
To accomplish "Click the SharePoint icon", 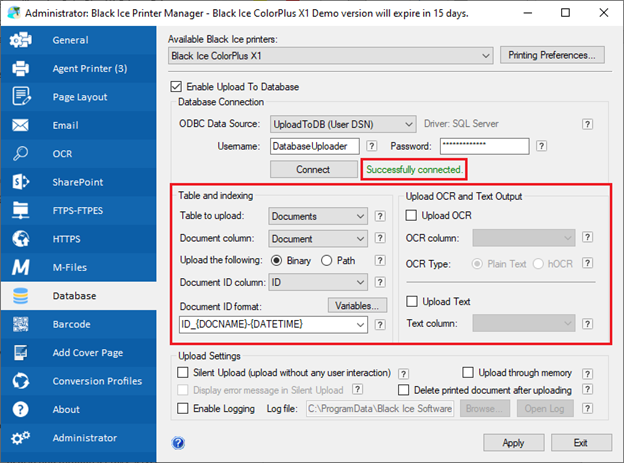I will tap(21, 182).
